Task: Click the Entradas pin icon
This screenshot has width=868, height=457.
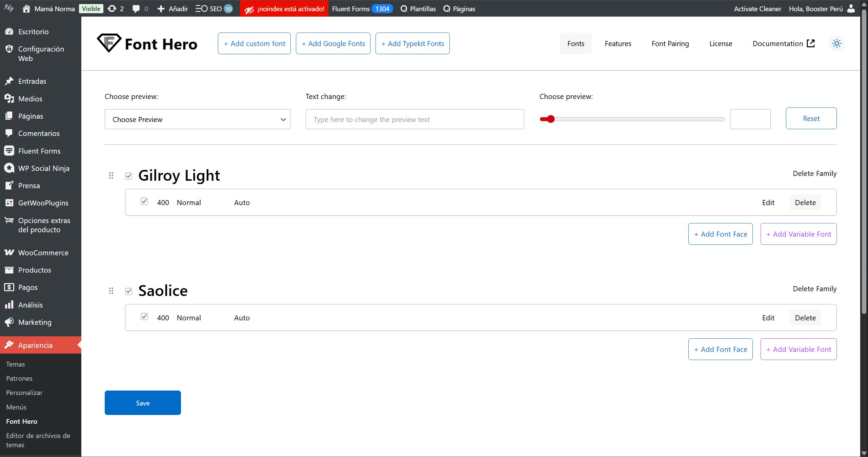Action: click(x=9, y=81)
